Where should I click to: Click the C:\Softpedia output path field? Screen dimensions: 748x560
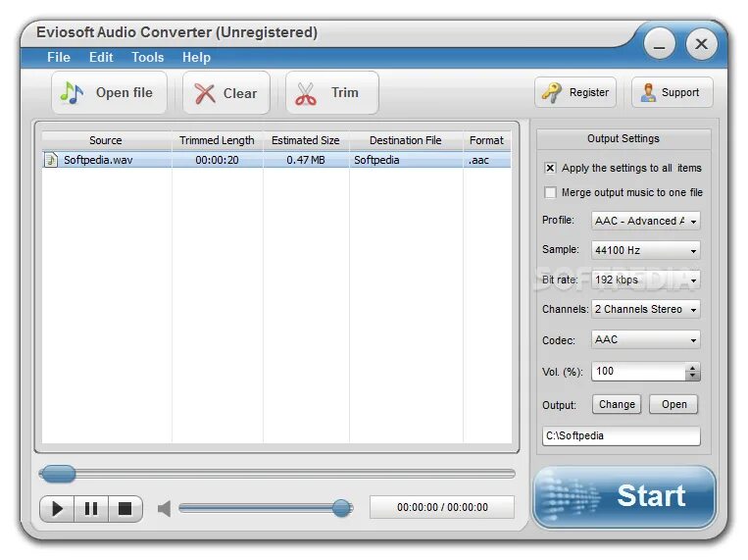point(622,435)
